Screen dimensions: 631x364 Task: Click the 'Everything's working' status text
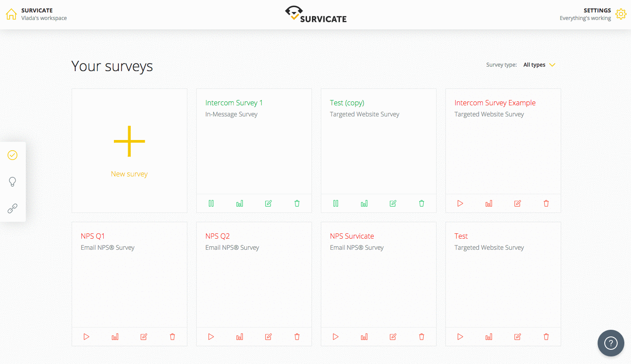click(585, 18)
